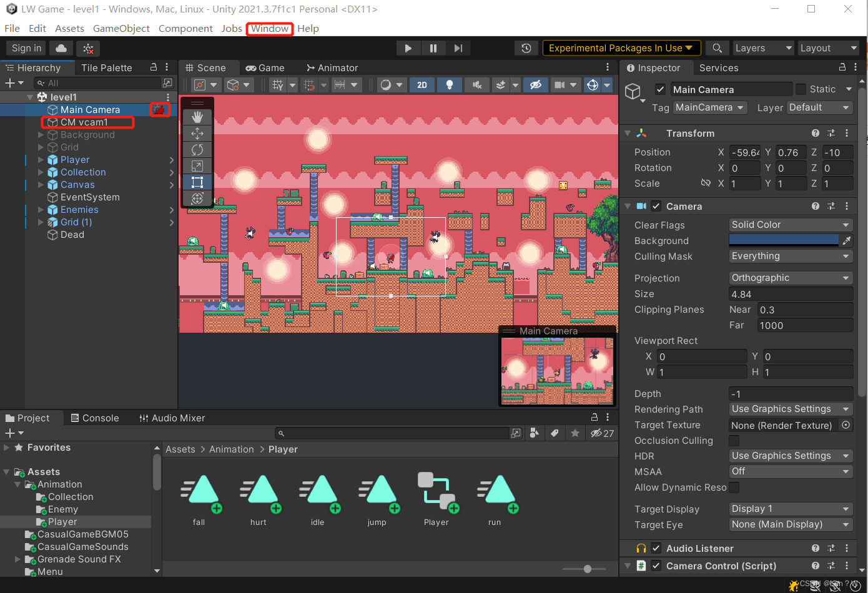Open the Unity cloud services icon

click(x=61, y=48)
